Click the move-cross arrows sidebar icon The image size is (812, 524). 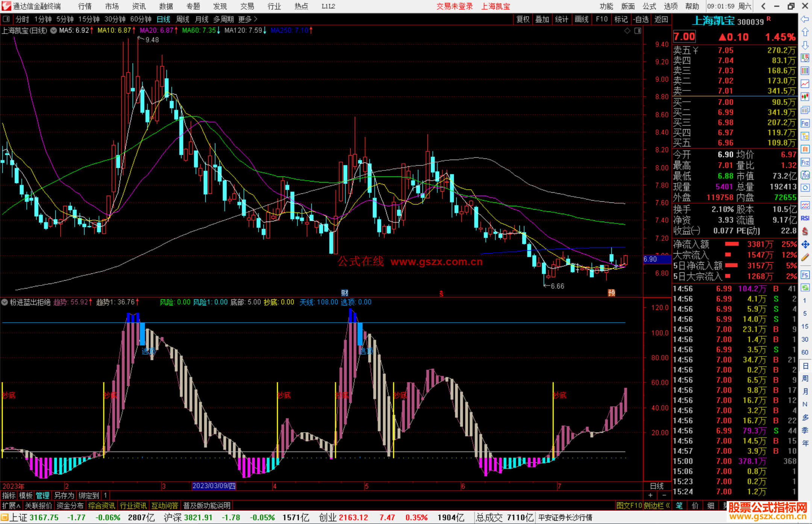pyautogui.click(x=805, y=245)
